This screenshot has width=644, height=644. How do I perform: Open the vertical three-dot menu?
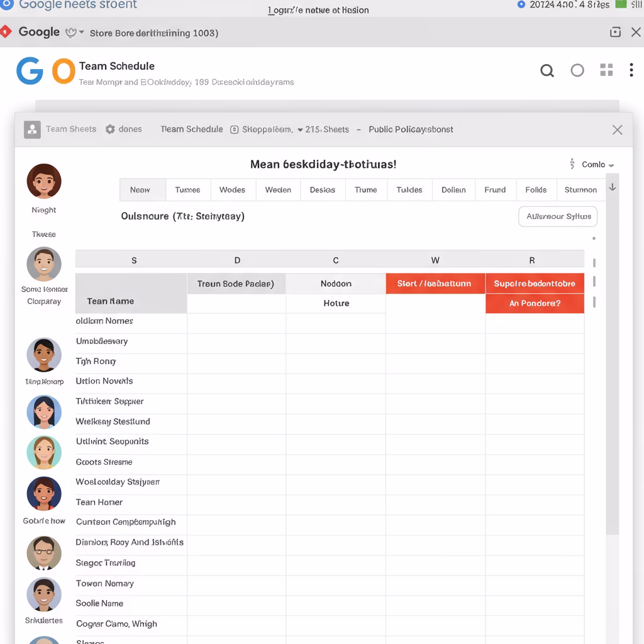(x=631, y=70)
